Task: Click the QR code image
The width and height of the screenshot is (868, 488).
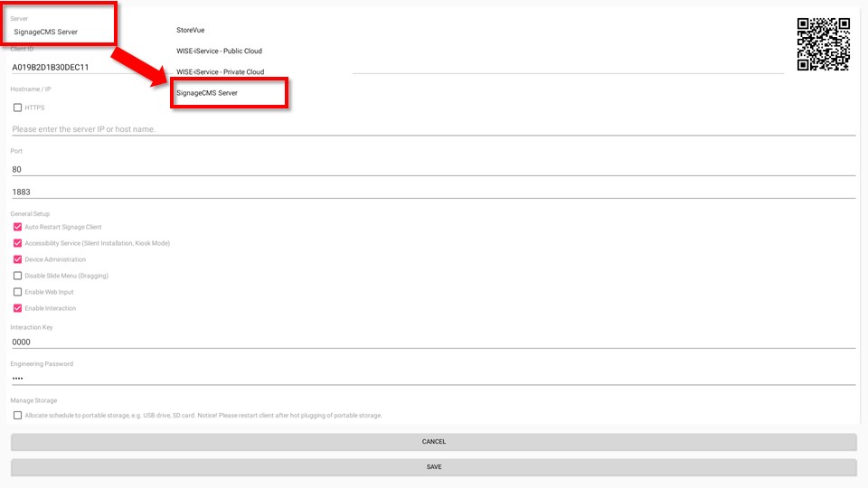Action: [823, 44]
